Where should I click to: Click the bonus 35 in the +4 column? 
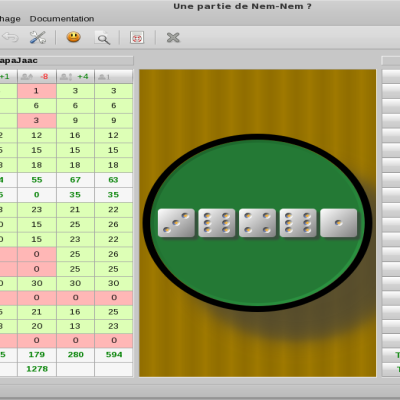[x=75, y=195]
